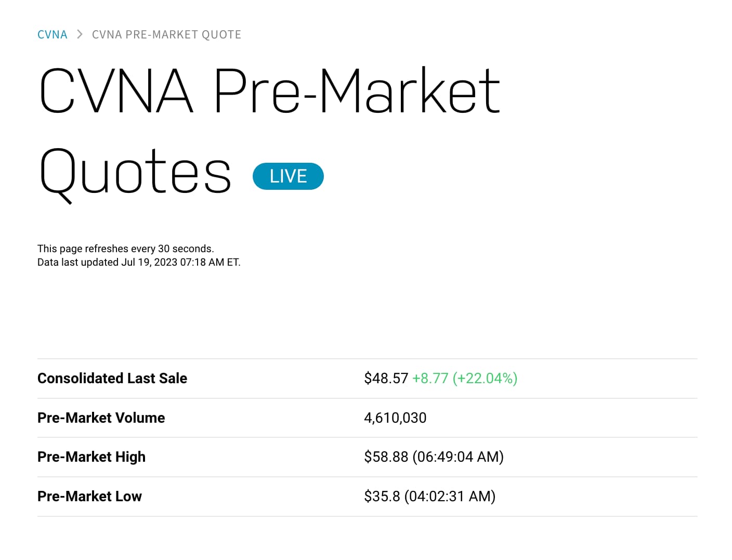Screen dimensions: 732x560
Task: Click the blue LIVE badge
Action: pos(288,176)
